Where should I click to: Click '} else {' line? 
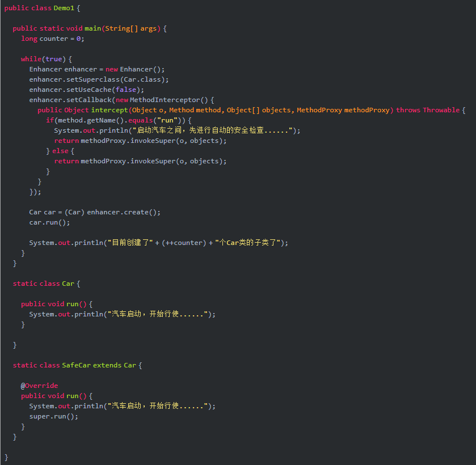(60, 151)
